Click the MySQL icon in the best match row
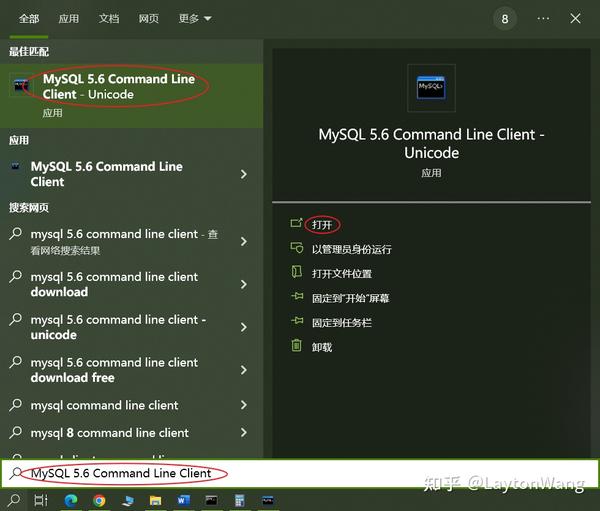 20,85
